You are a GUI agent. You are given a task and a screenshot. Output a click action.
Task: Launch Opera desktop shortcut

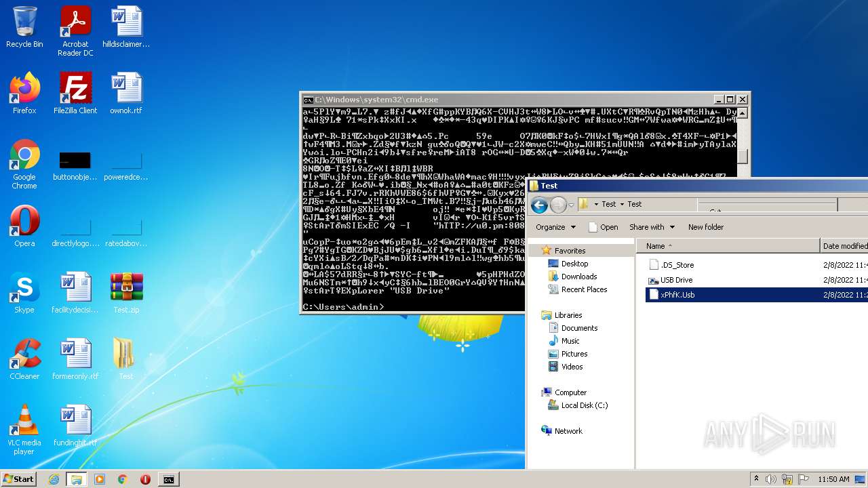point(24,226)
